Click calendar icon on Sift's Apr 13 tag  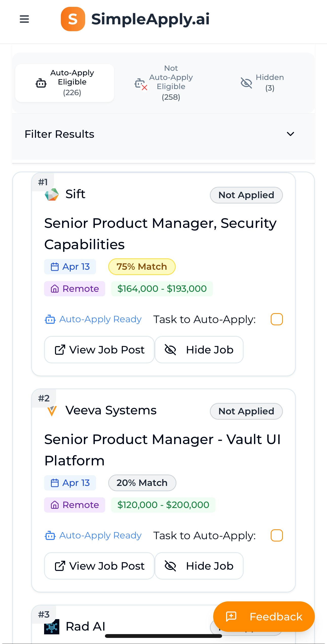[x=55, y=267]
